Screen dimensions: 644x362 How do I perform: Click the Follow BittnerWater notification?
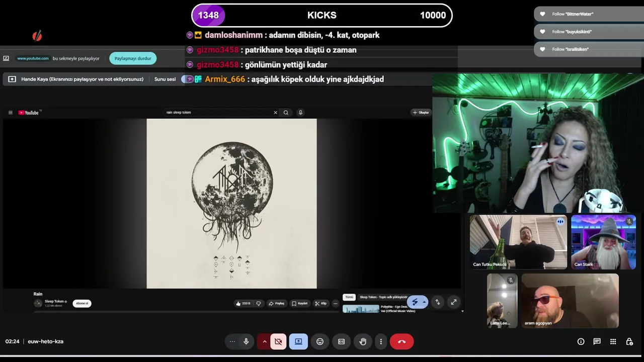coord(589,14)
